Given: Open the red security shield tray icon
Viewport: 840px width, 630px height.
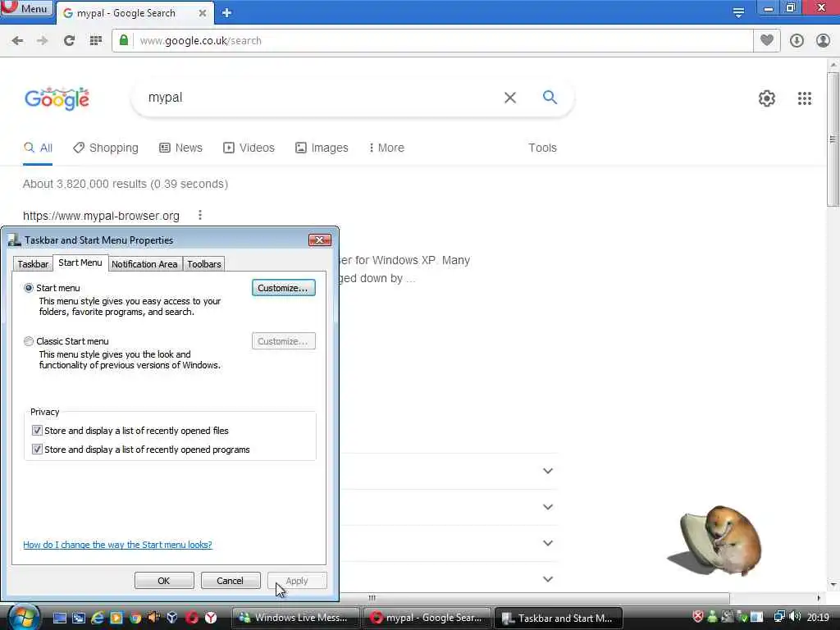Looking at the screenshot, I should coord(697,617).
